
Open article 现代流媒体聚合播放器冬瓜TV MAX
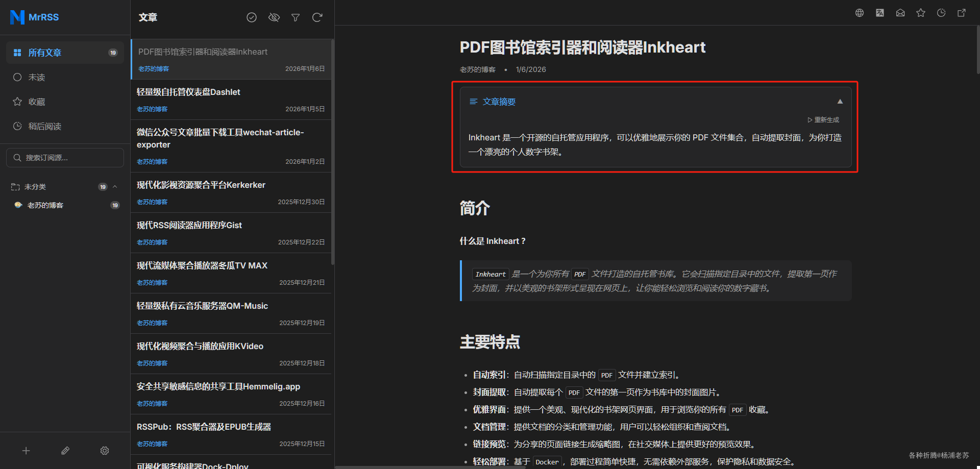pos(231,273)
